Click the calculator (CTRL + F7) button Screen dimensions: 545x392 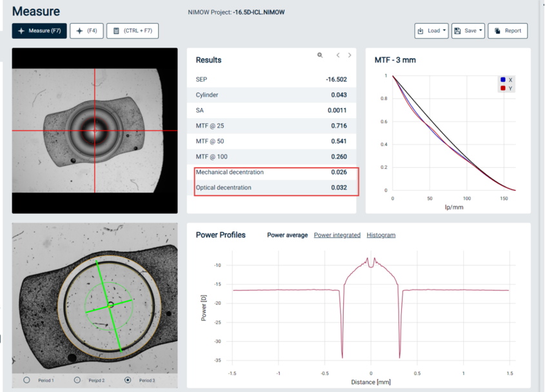click(132, 31)
